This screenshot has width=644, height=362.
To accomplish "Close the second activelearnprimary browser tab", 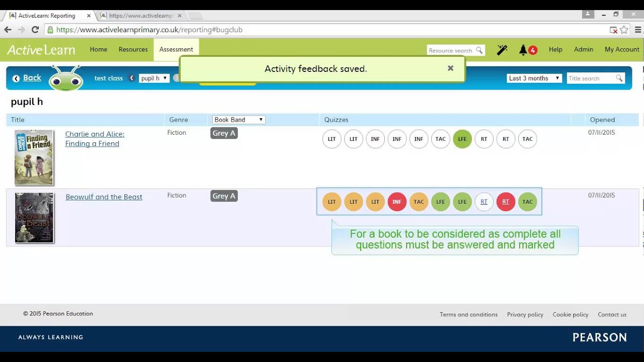I will [x=180, y=16].
